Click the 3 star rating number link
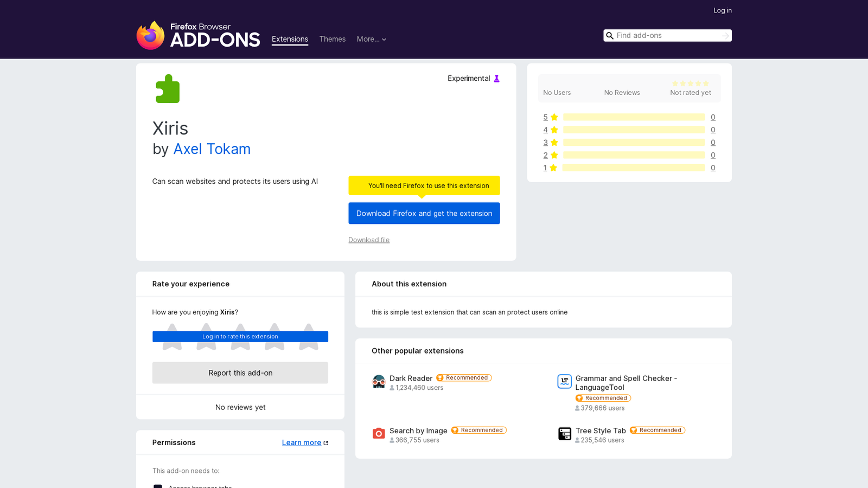 (545, 143)
